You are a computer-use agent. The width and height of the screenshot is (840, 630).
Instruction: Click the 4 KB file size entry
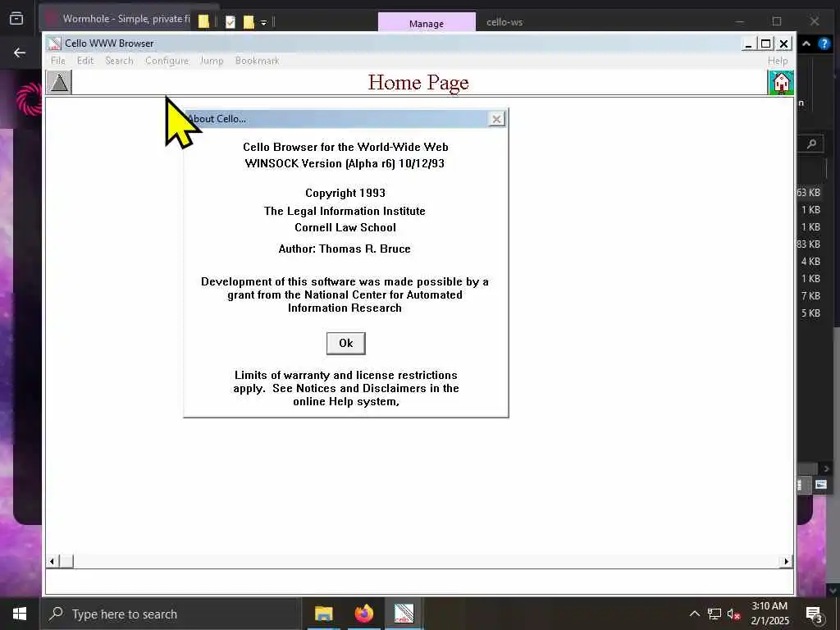pyautogui.click(x=810, y=262)
